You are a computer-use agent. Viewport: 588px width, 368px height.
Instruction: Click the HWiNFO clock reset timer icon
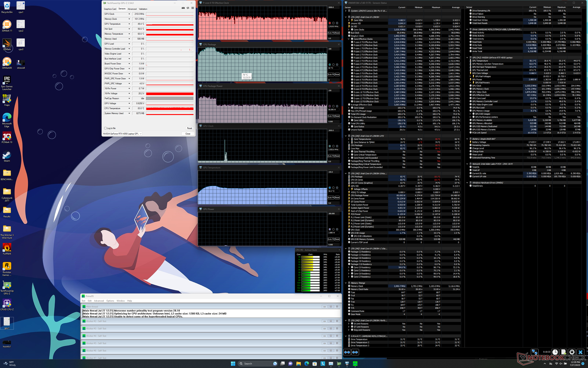(555, 352)
